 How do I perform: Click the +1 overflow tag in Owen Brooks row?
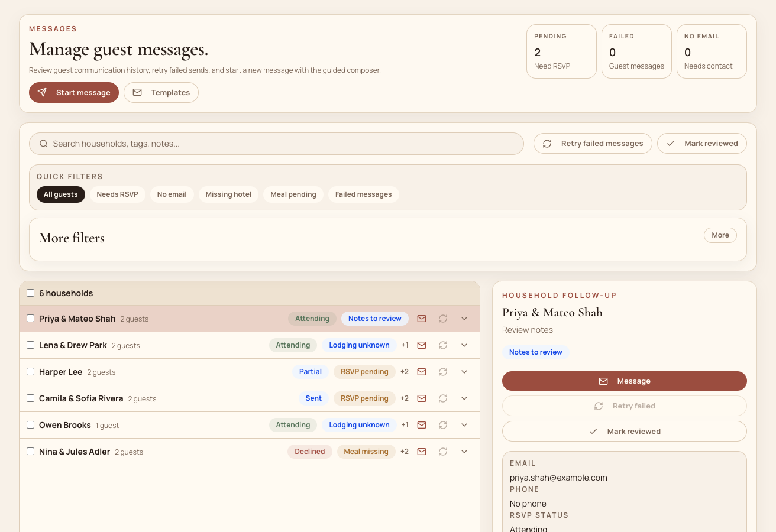tap(405, 425)
